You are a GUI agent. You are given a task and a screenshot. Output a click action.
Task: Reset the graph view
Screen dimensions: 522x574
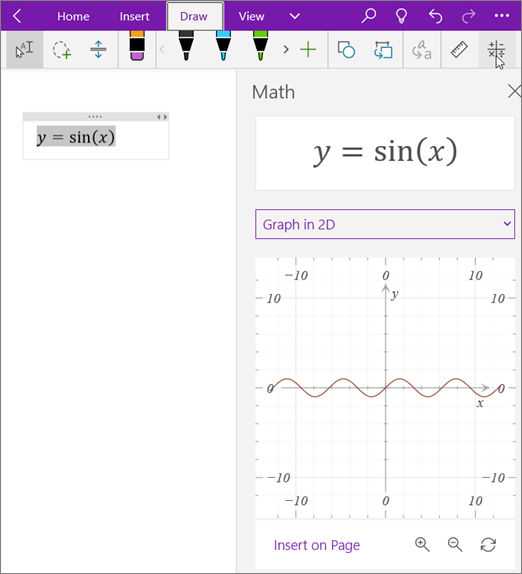click(488, 544)
